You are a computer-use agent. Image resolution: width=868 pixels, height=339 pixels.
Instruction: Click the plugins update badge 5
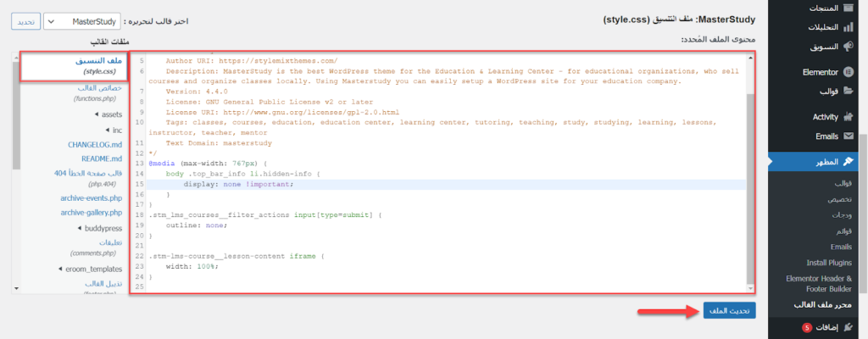click(x=807, y=328)
